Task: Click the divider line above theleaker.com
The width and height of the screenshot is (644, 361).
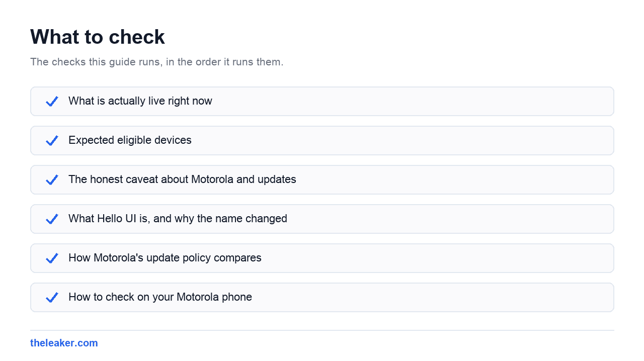Action: pyautogui.click(x=322, y=330)
